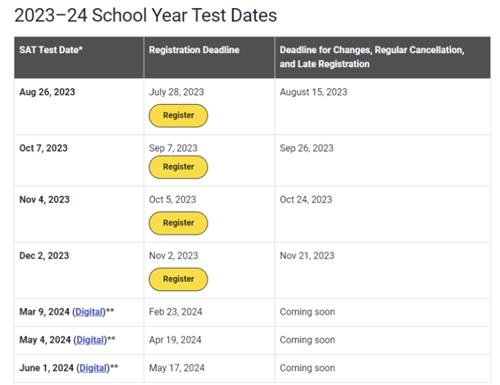Click the 2023–24 School Year Test Dates heading
Screen dimensions: 500x385
pos(146,15)
